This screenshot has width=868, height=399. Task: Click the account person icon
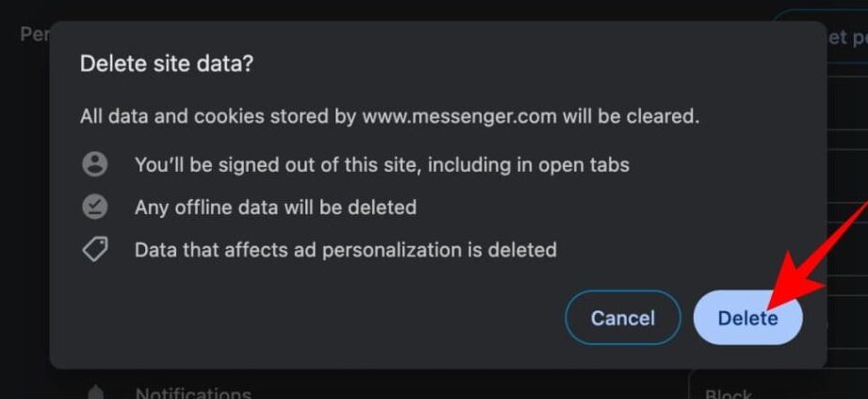(x=95, y=164)
